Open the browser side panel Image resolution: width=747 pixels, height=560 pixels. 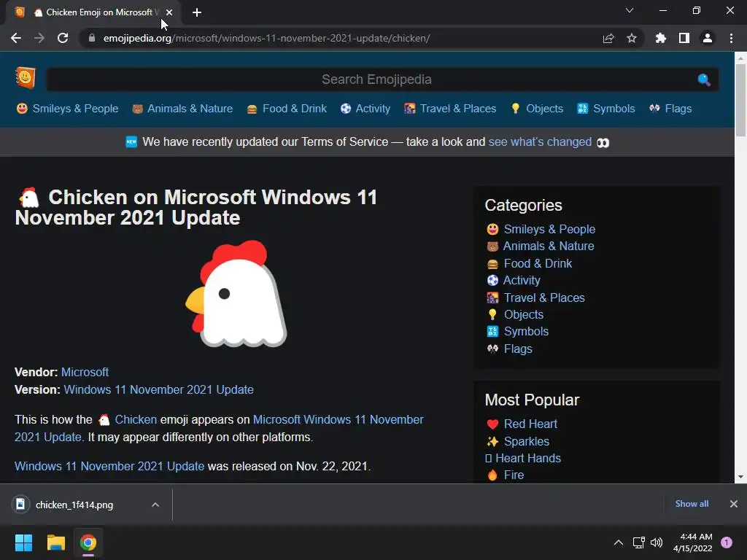[684, 38]
